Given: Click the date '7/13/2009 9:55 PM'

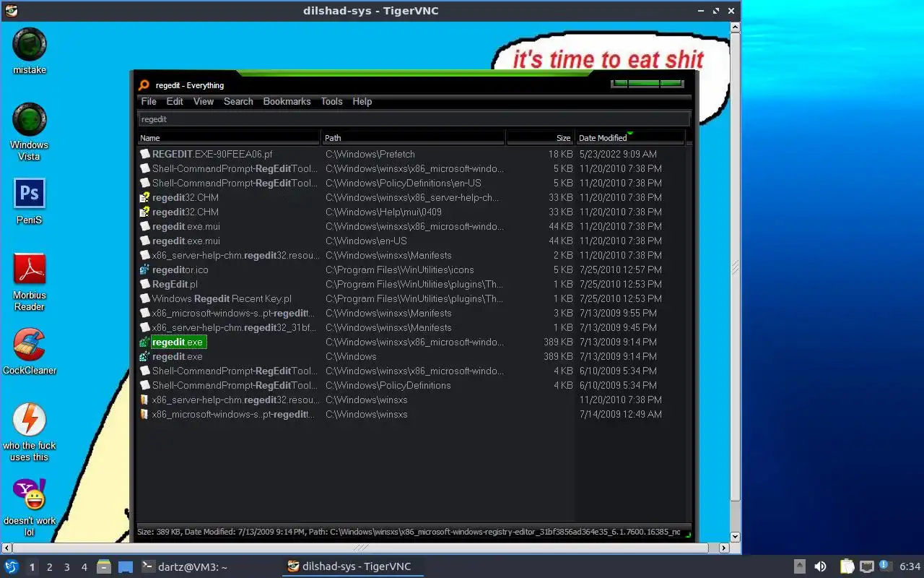Looking at the screenshot, I should [618, 313].
